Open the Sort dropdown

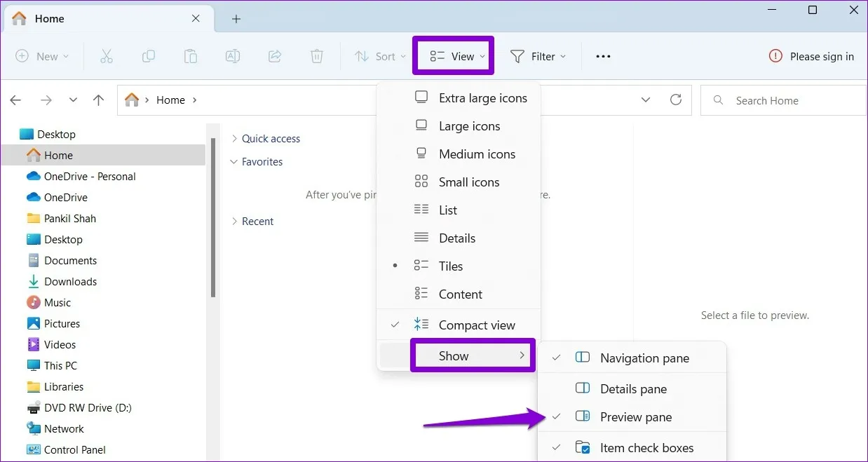379,56
